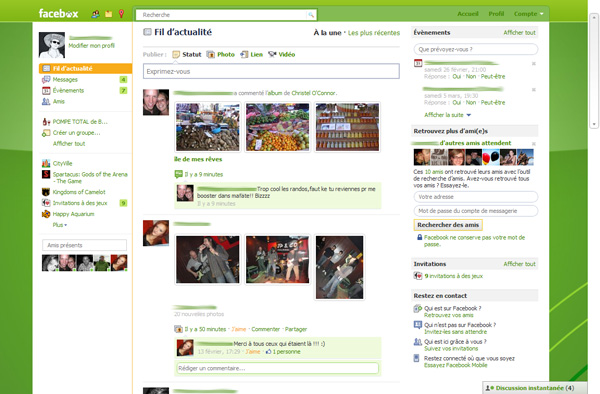Open the Compte dropdown menu

(528, 14)
